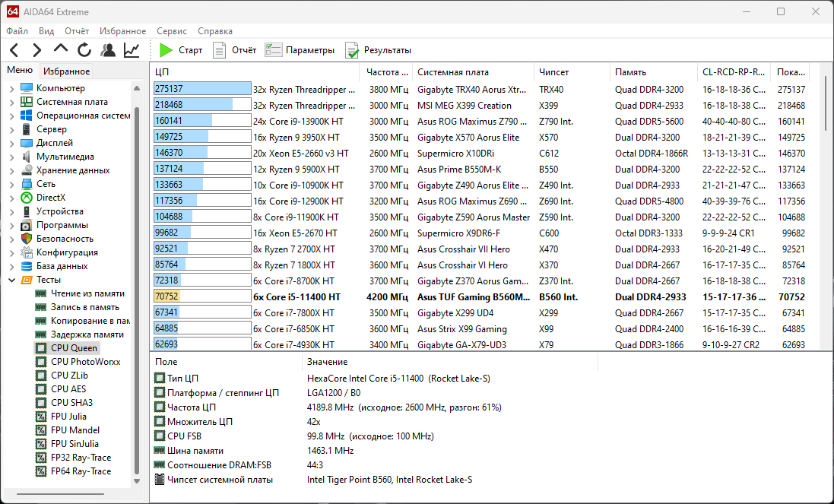The image size is (834, 504).
Task: Select the Устройства icon in tree
Action: pyautogui.click(x=26, y=211)
